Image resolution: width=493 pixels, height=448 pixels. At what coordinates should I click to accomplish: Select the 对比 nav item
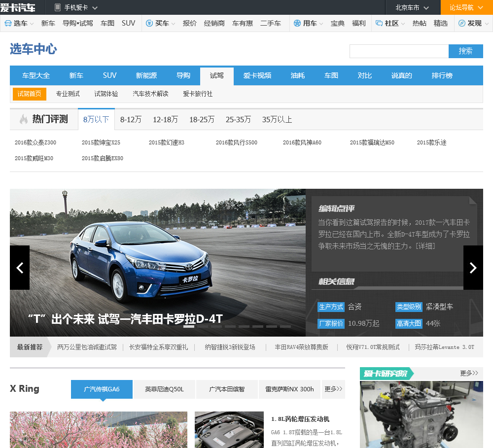coord(365,75)
